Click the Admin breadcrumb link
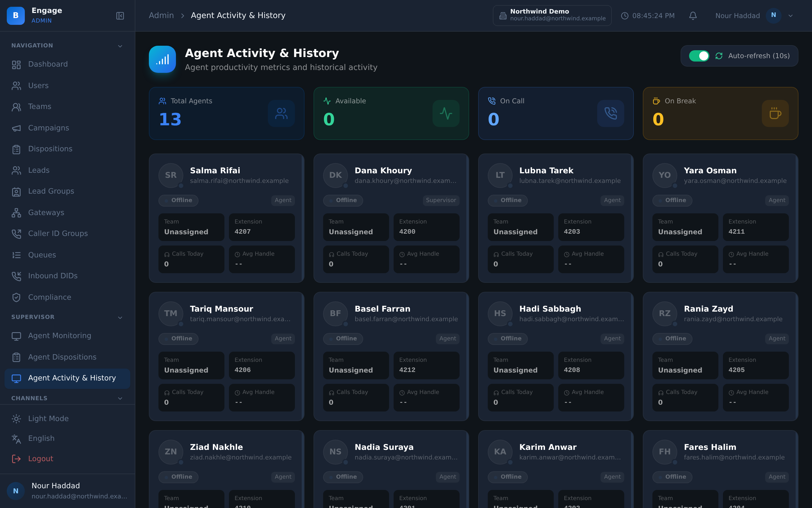This screenshot has width=812, height=508. point(161,16)
